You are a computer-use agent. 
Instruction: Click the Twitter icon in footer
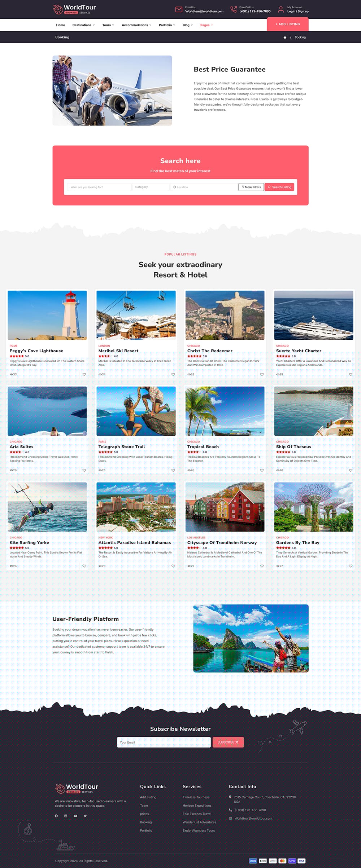(x=85, y=816)
